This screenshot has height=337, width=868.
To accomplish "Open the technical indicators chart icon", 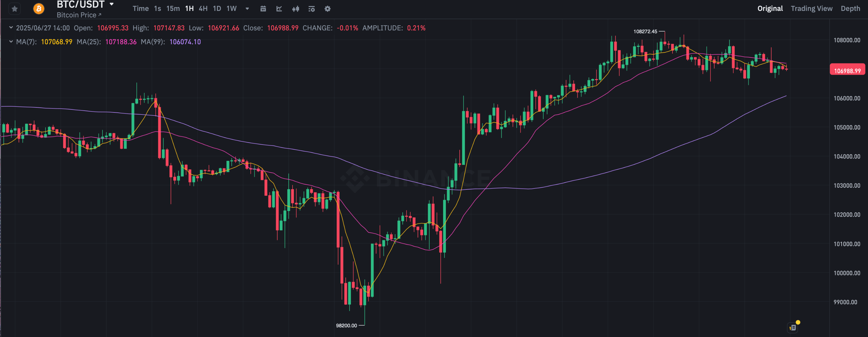I will point(279,9).
